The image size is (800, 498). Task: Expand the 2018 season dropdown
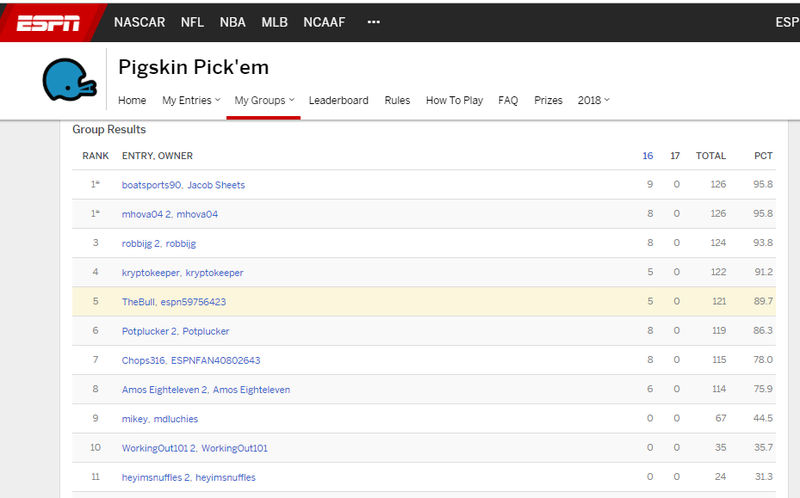pos(593,101)
